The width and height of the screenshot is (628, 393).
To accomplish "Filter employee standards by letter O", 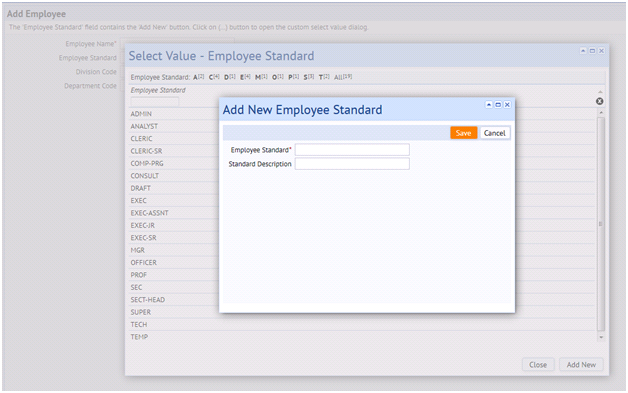I will pos(278,77).
